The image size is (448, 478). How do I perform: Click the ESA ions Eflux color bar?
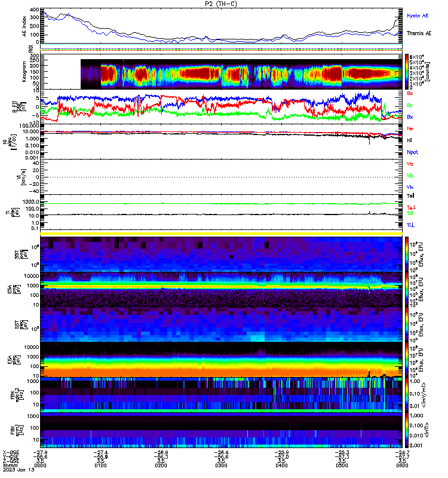point(407,290)
